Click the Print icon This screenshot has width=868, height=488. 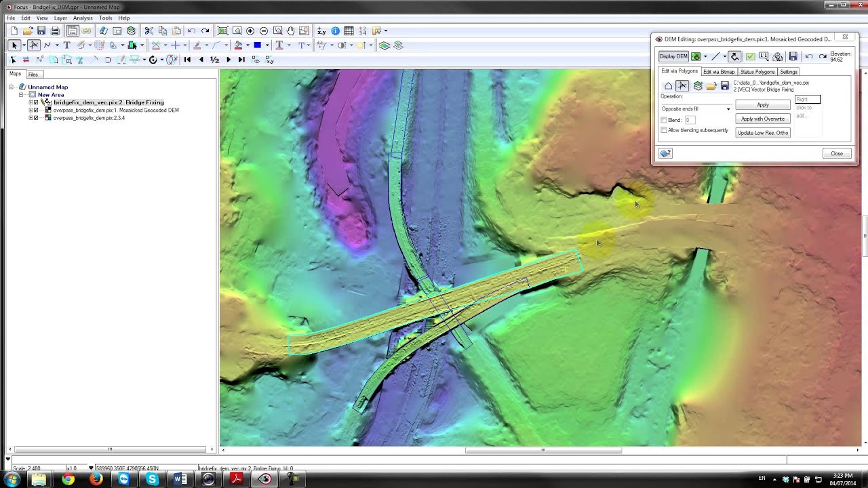[55, 30]
